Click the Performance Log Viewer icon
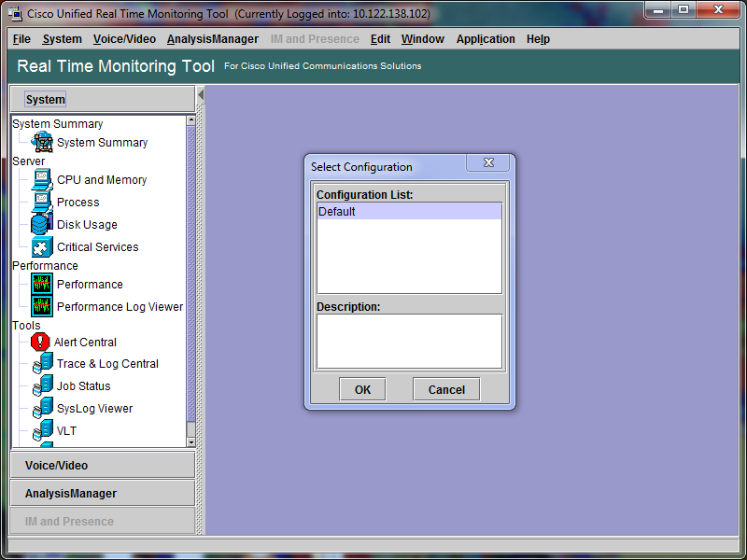Image resolution: width=747 pixels, height=560 pixels. coord(42,306)
